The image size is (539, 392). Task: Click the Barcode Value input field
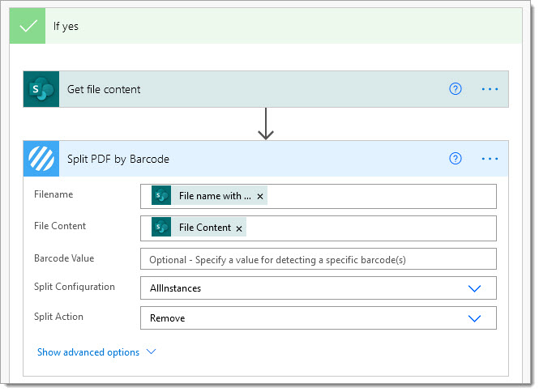319,259
